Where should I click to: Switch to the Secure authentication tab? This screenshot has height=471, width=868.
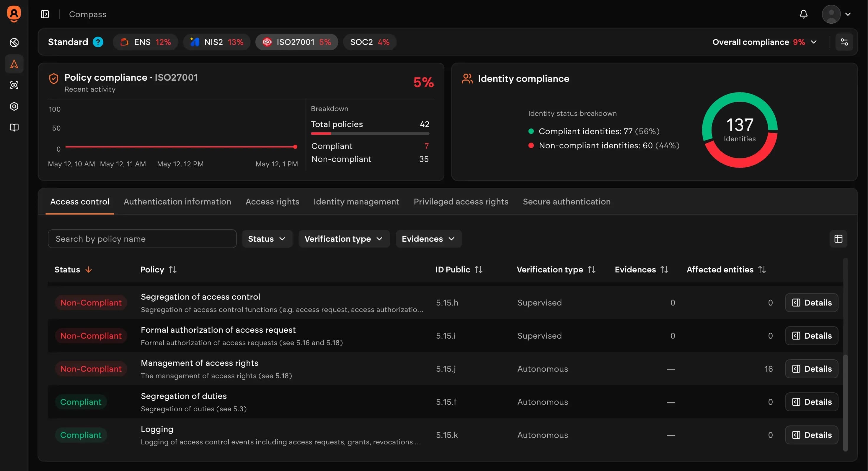point(567,202)
